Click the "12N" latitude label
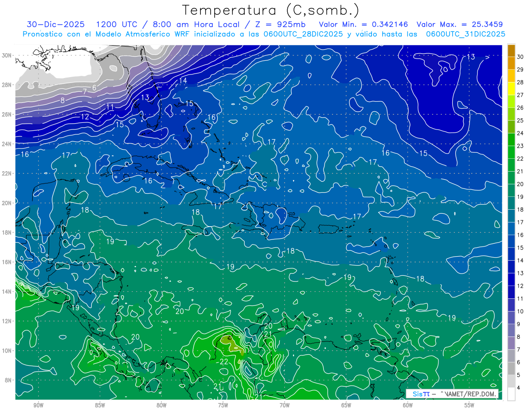 [7, 321]
